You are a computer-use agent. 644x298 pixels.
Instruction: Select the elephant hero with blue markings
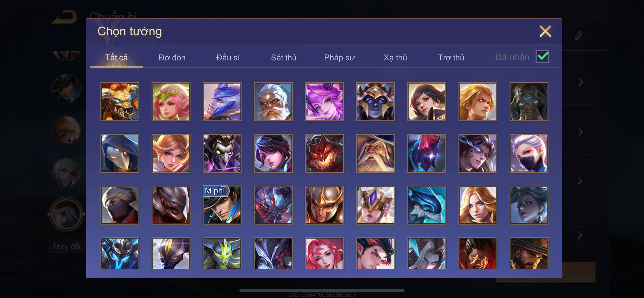click(529, 102)
